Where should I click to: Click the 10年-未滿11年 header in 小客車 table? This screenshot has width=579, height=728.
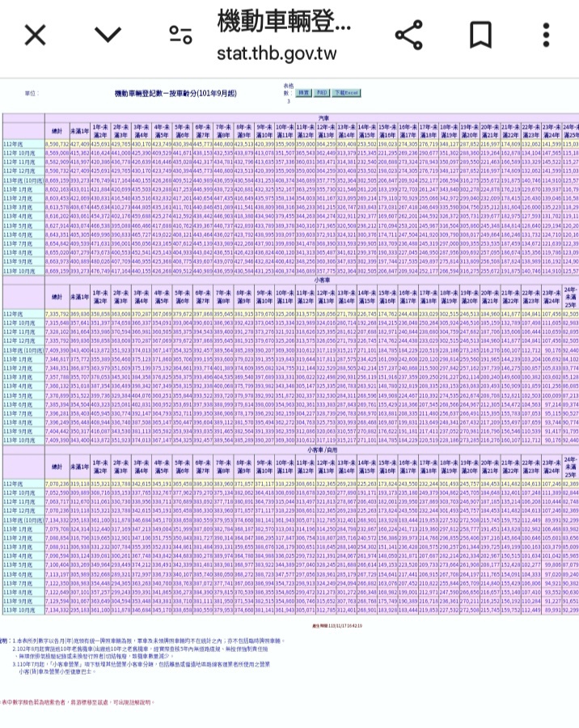285,297
